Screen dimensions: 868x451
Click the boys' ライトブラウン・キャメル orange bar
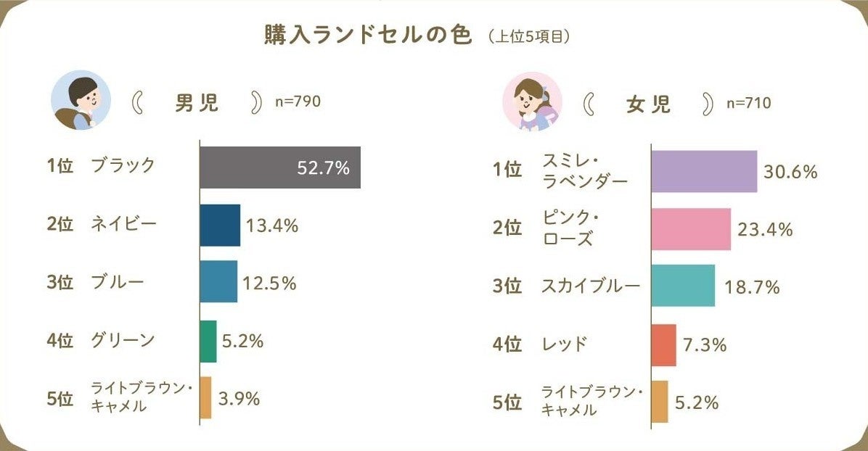205,397
